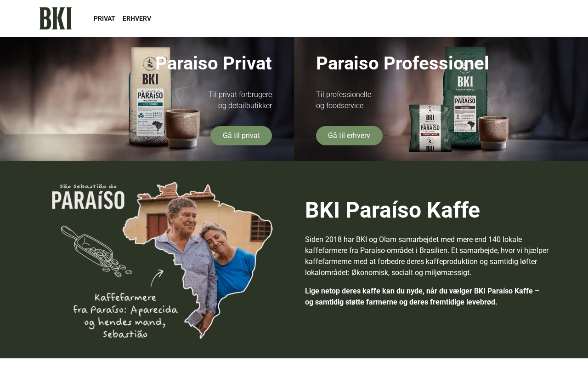Open the ERHVERV menu item
This screenshot has height=368, width=588.
(x=137, y=18)
